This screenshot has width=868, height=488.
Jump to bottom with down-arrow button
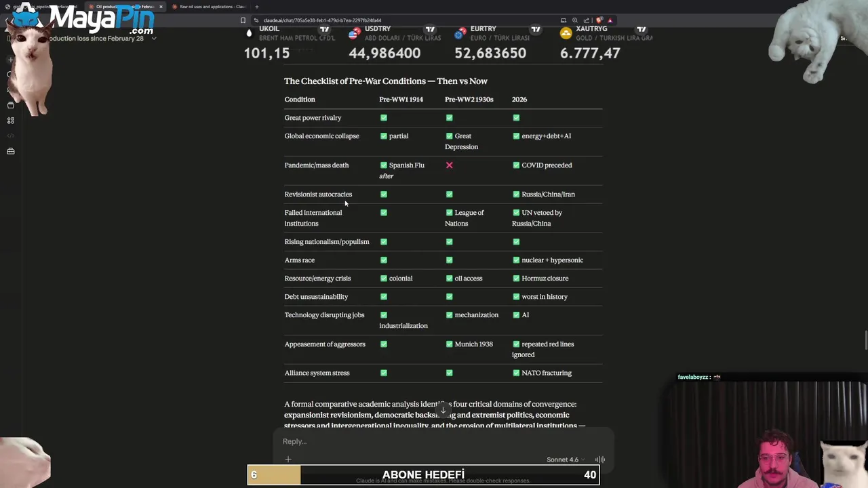click(443, 409)
